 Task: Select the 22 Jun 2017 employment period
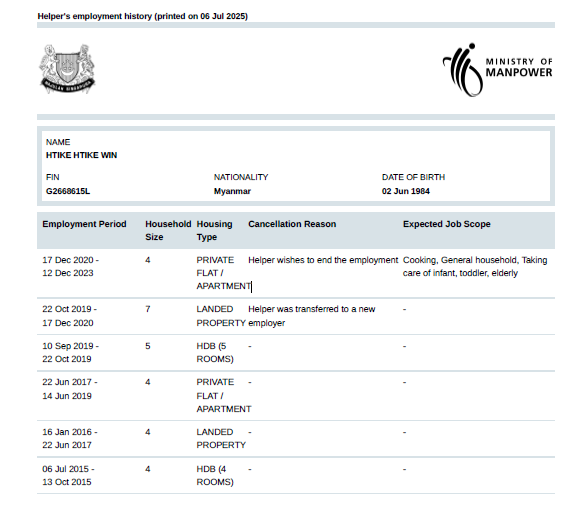(x=70, y=389)
